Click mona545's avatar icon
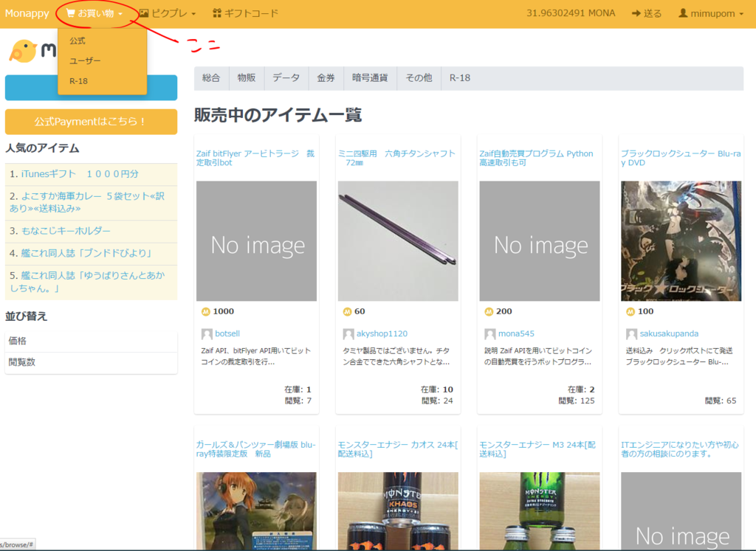The image size is (756, 551). tap(490, 334)
